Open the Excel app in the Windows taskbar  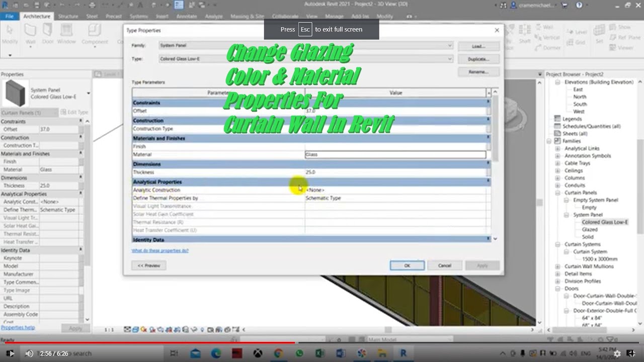(x=319, y=353)
